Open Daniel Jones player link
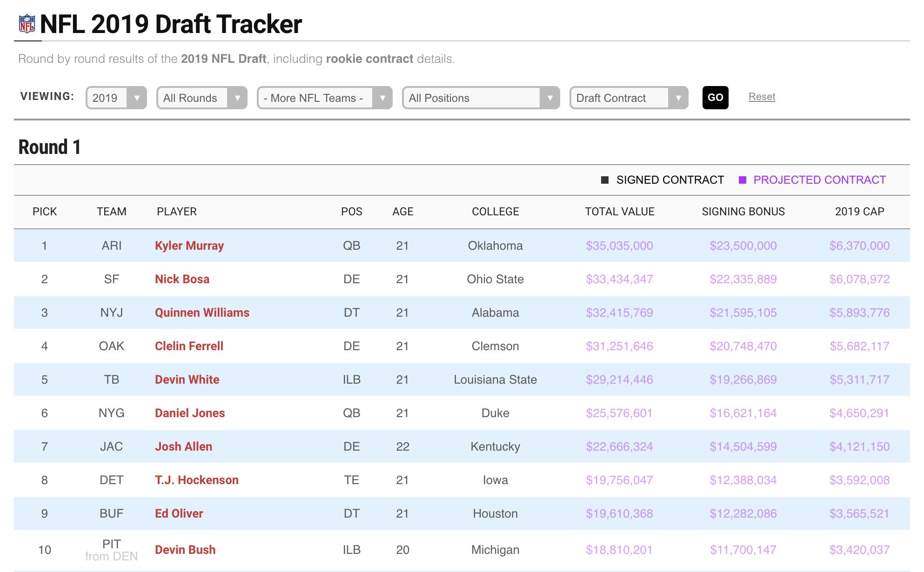The image size is (924, 572). click(x=190, y=413)
